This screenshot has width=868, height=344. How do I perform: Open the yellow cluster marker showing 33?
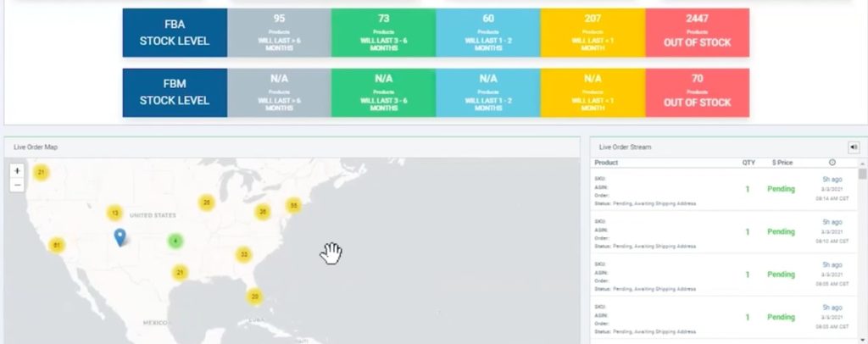243,254
